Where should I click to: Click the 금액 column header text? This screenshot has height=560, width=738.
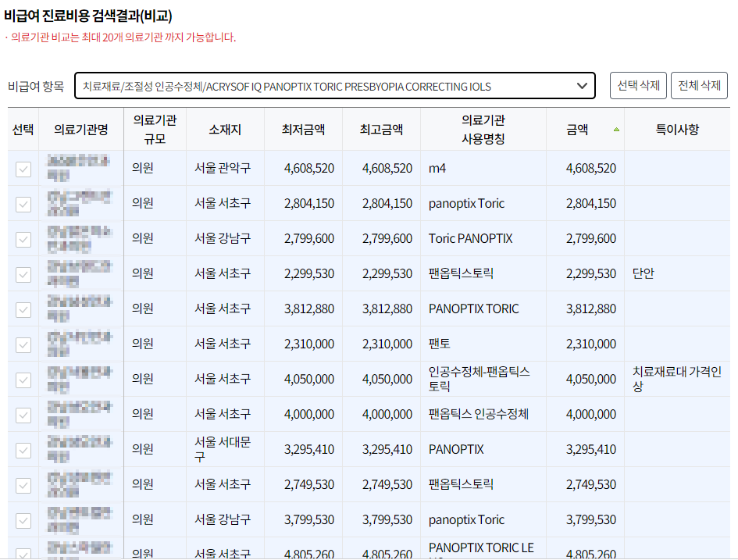point(577,130)
